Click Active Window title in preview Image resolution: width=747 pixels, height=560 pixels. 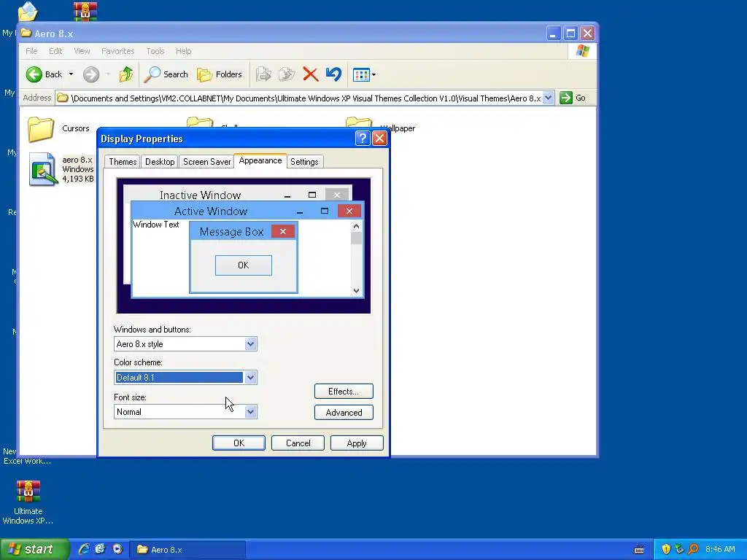211,211
